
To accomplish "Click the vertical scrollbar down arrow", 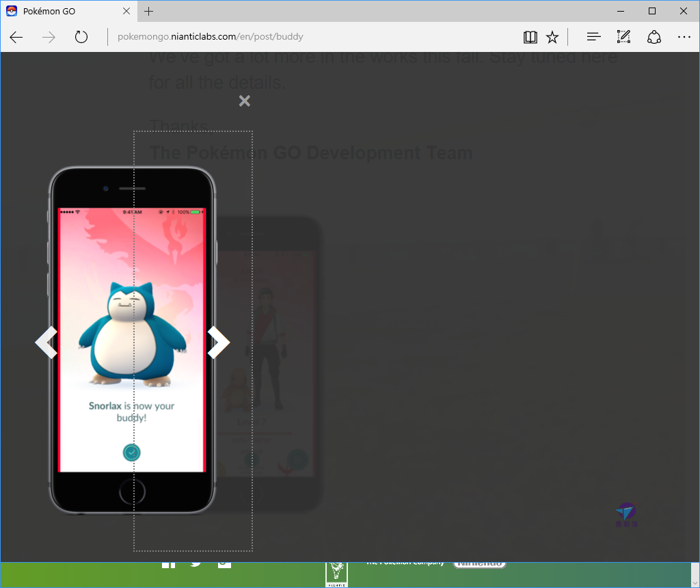I will [695, 583].
